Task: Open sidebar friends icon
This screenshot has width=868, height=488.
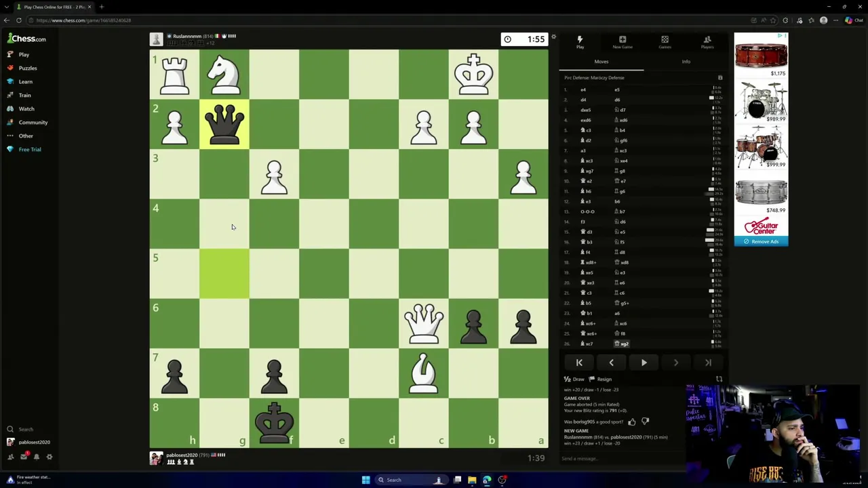Action: [x=10, y=457]
